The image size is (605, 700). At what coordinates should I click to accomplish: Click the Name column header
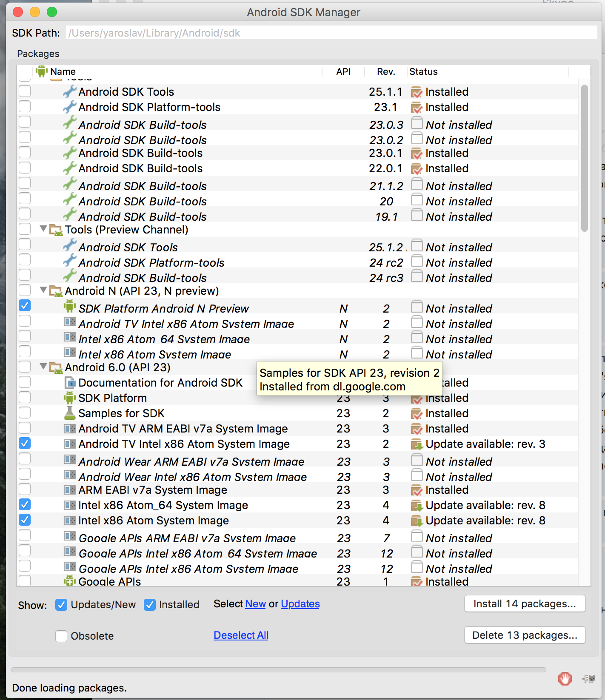coord(177,71)
